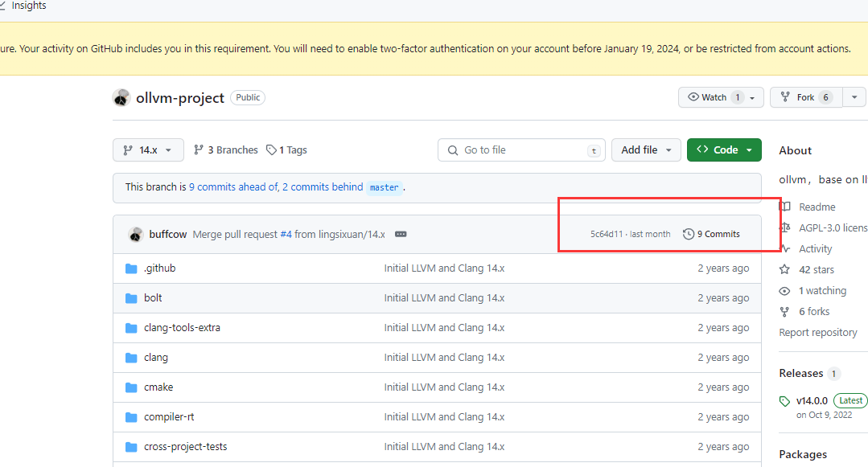The height and width of the screenshot is (467, 868).
Task: Open the .github folder
Action: [x=159, y=268]
